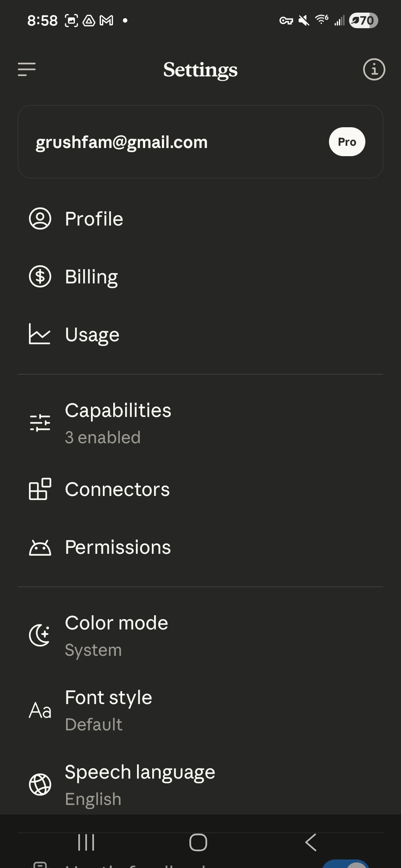Tap the Pro plan badge
The image size is (401, 868).
click(x=347, y=142)
